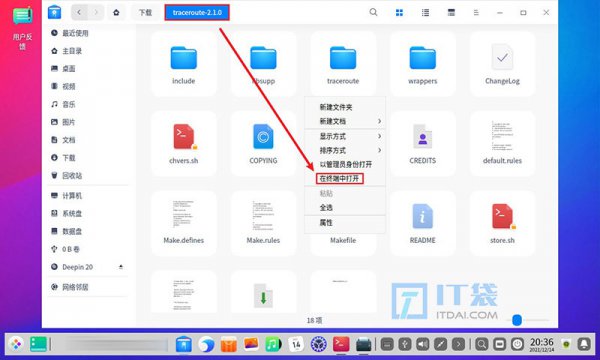
Task: Select the chvers.sh script file
Action: [184, 143]
